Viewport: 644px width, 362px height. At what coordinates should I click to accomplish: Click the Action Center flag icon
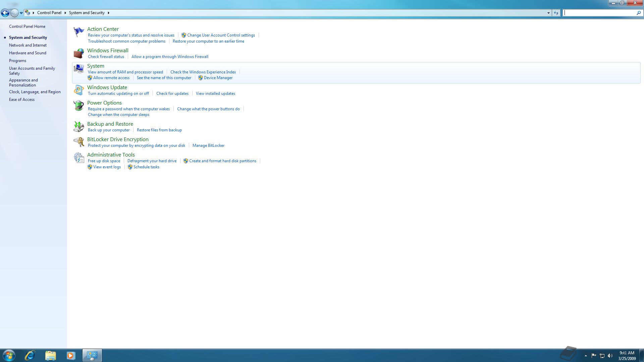pos(79,32)
